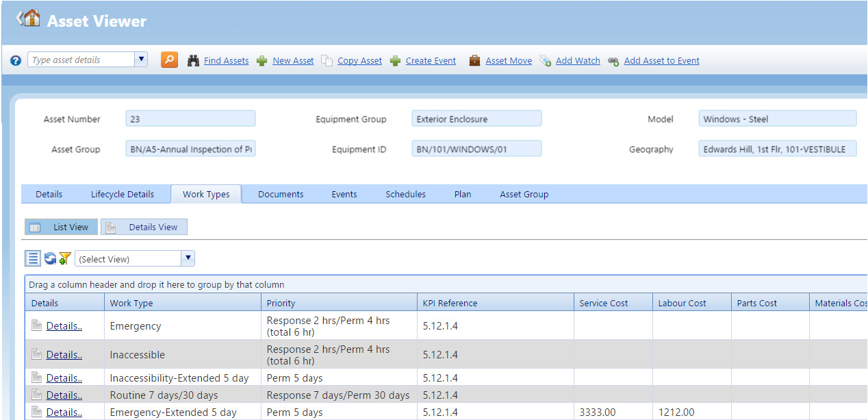
Task: Click document icon in Inaccessible row
Action: click(x=37, y=355)
